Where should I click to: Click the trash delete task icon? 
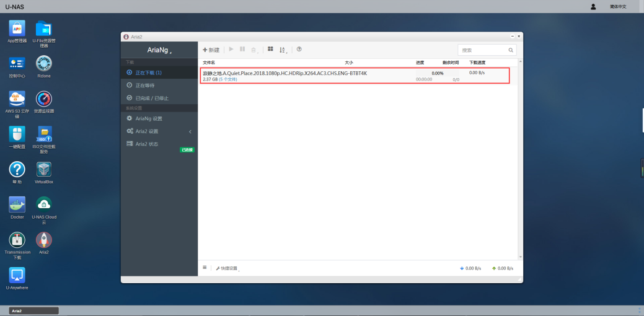pyautogui.click(x=254, y=50)
